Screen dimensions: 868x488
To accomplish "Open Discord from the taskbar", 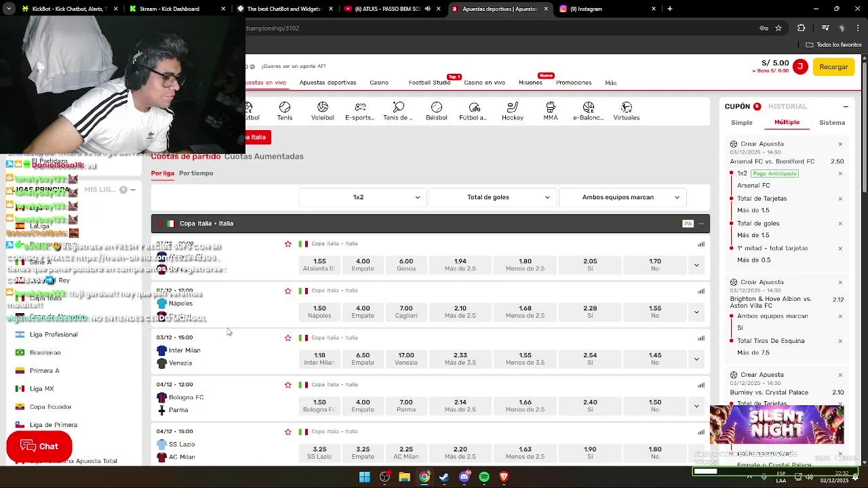I will [464, 477].
